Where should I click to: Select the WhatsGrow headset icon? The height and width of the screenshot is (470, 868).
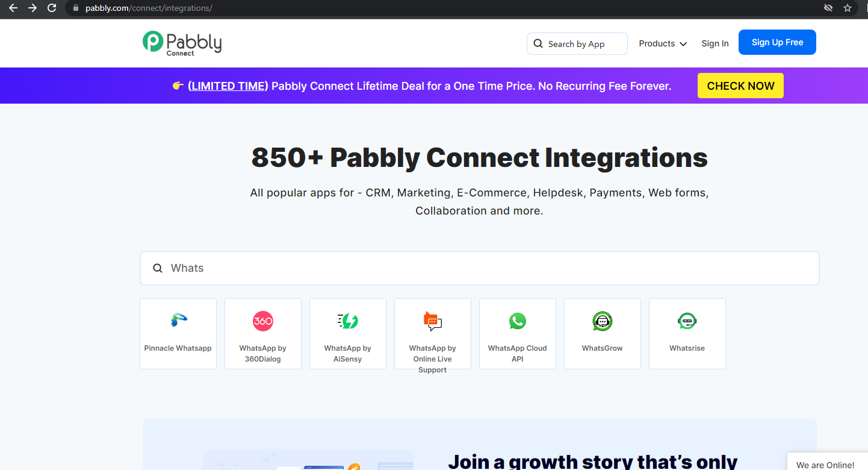(x=603, y=321)
